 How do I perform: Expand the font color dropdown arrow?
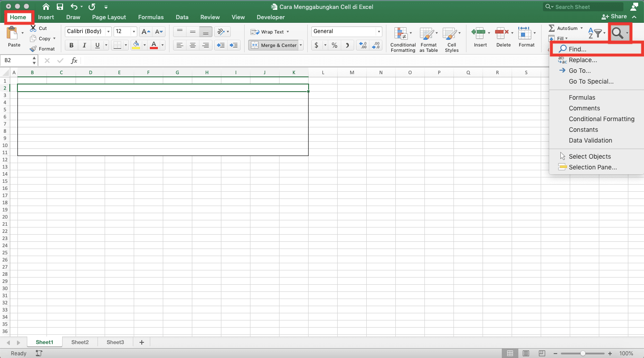[x=162, y=45]
